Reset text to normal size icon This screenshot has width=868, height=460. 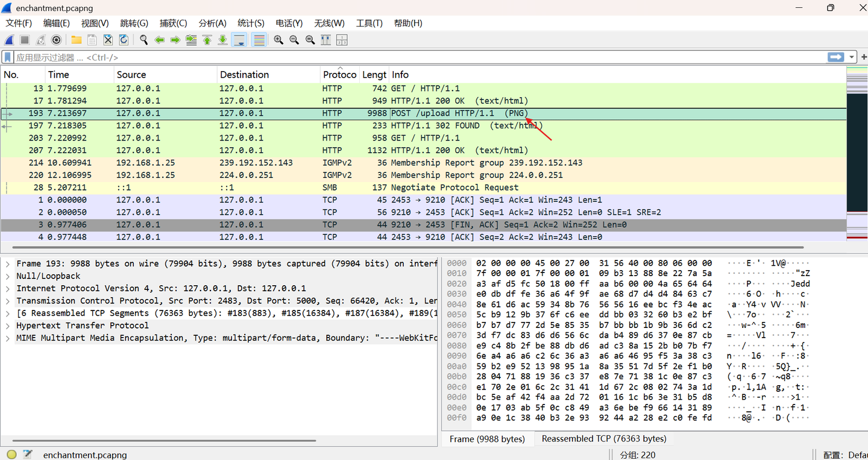tap(310, 40)
